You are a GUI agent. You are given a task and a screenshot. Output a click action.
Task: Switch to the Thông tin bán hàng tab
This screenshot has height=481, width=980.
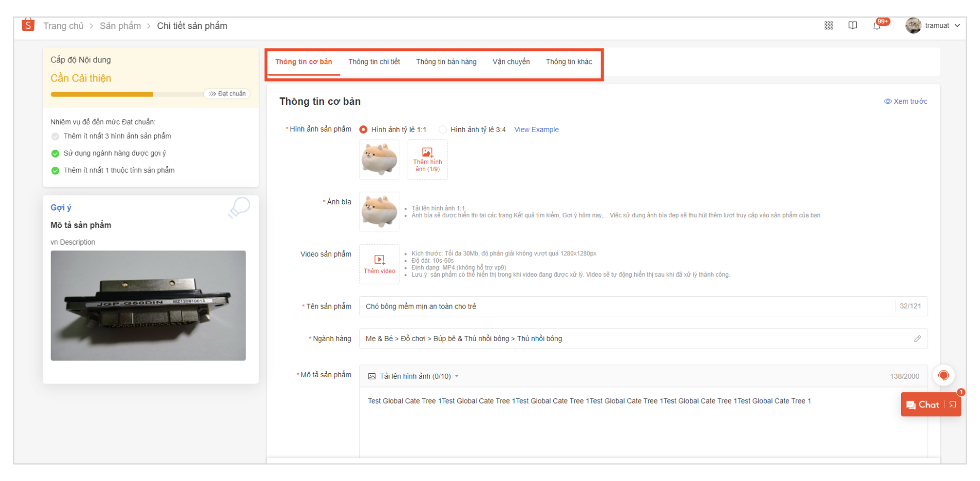click(x=446, y=61)
